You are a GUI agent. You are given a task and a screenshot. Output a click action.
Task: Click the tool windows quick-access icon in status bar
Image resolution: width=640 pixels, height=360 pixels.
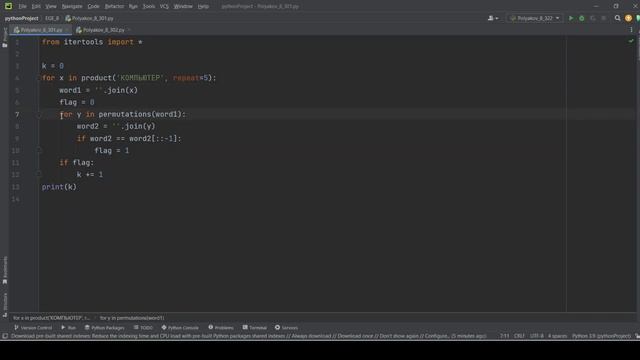click(x=5, y=336)
